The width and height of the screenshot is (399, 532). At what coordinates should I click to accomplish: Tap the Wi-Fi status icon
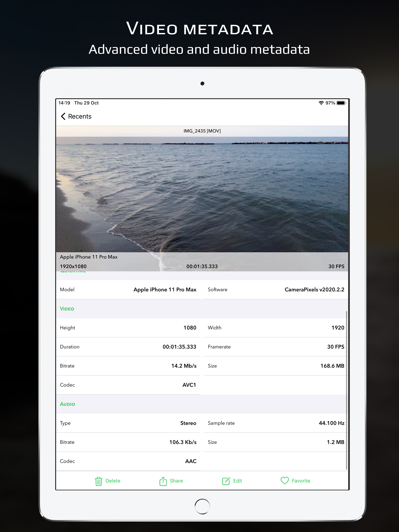point(321,103)
